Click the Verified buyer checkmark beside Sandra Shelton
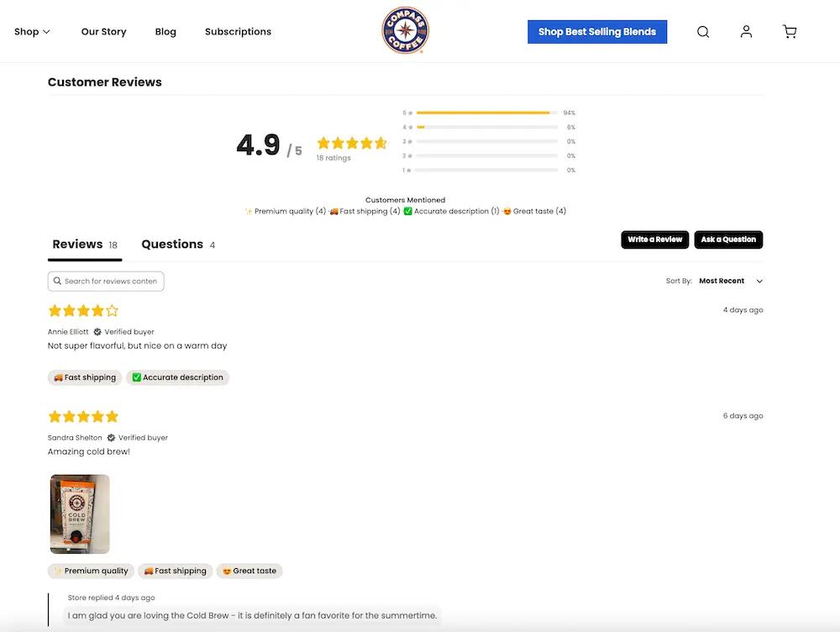 [x=110, y=437]
